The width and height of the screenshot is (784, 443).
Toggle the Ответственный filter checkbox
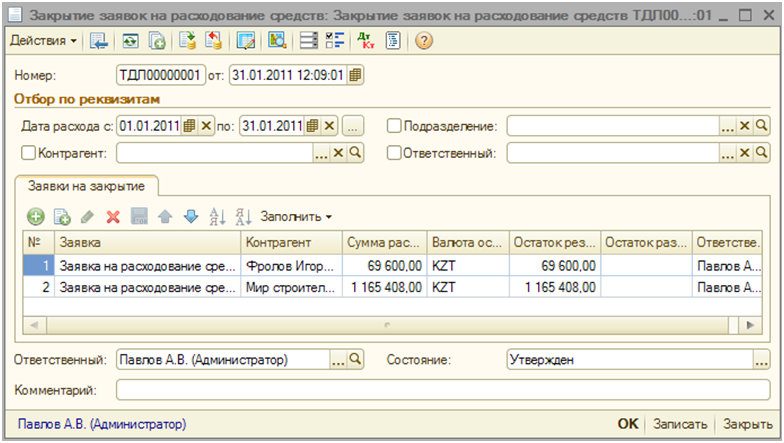(x=394, y=153)
